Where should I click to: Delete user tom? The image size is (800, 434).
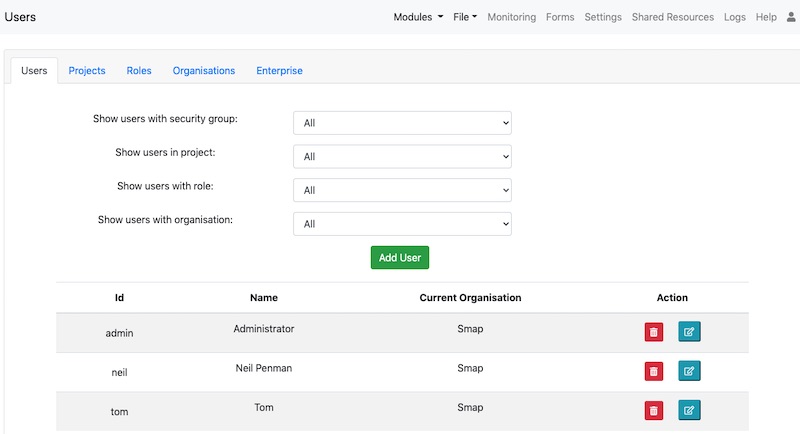(x=653, y=410)
